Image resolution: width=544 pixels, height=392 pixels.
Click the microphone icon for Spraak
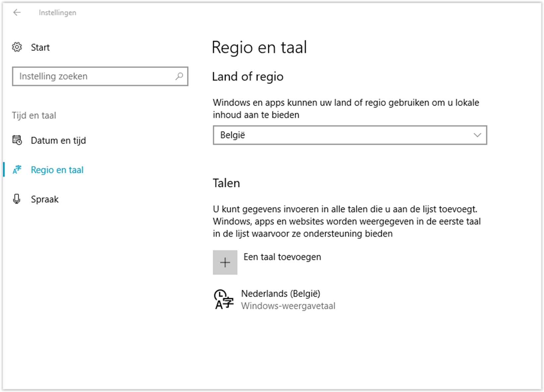(x=17, y=199)
